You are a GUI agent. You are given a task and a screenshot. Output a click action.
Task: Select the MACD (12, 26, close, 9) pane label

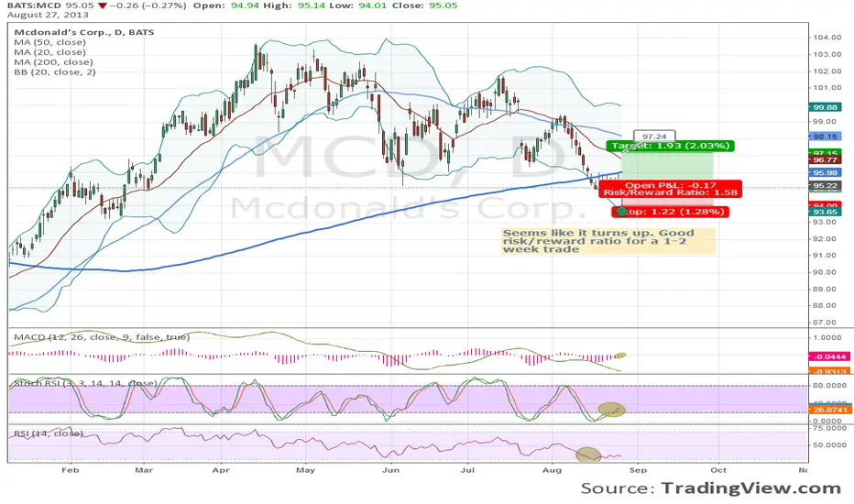[x=102, y=337]
